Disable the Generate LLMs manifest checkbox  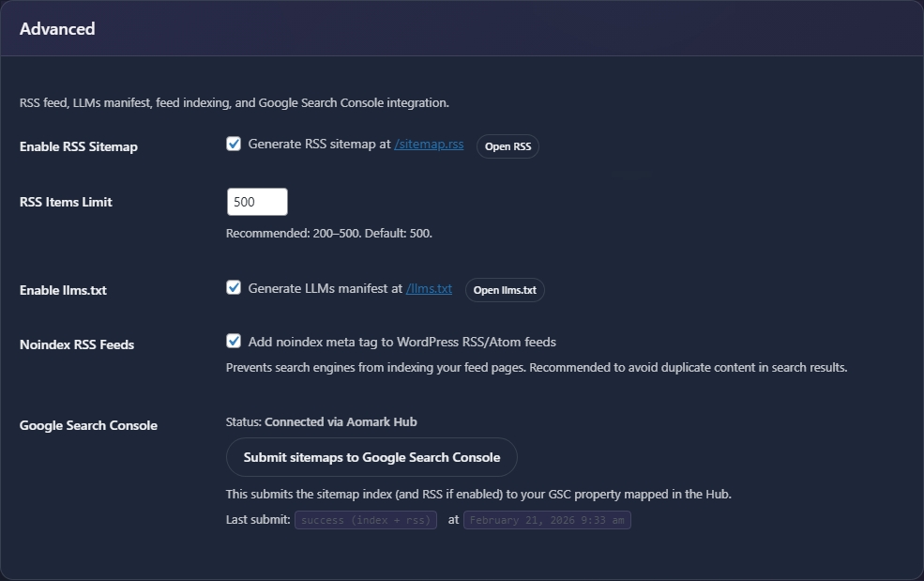point(234,286)
